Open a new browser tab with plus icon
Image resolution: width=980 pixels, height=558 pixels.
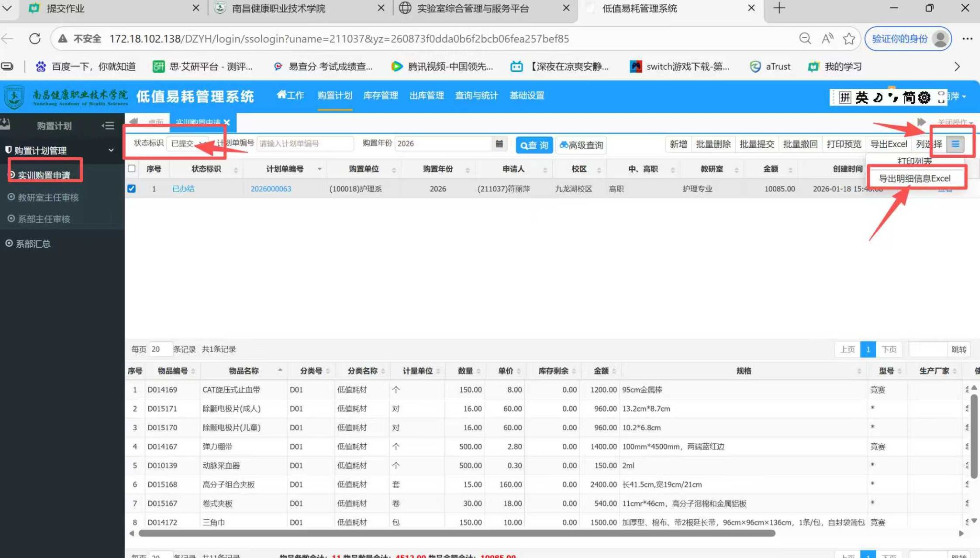coord(779,8)
